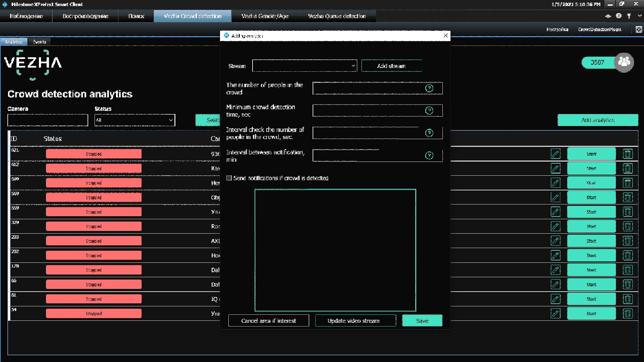Delete analytics row 621 with trash icon
Viewport: 644px width, 362px height.
(x=628, y=154)
